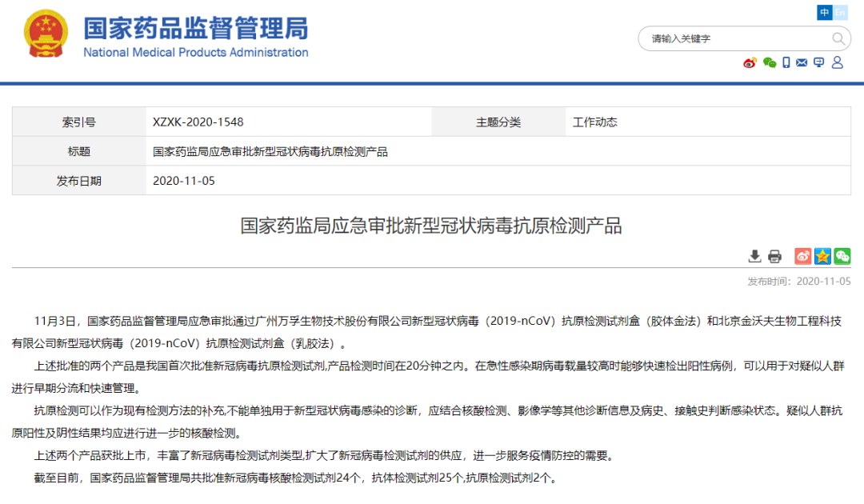
Task: Open the WeChat icon below search box
Action: tap(770, 63)
